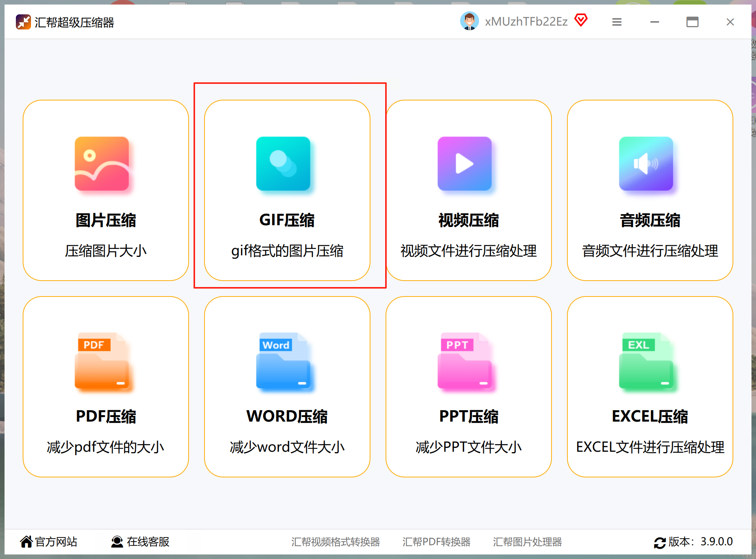
Task: Click the username xMUzhTFb22Ez
Action: (526, 22)
